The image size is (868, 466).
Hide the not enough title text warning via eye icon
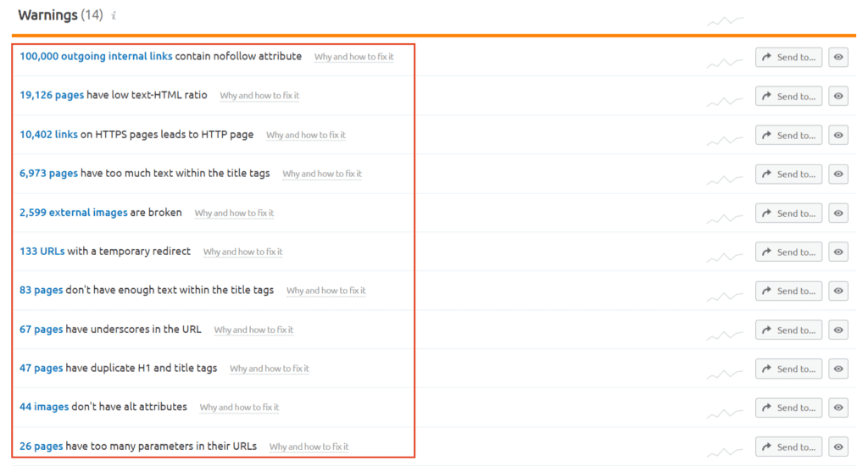(x=838, y=291)
